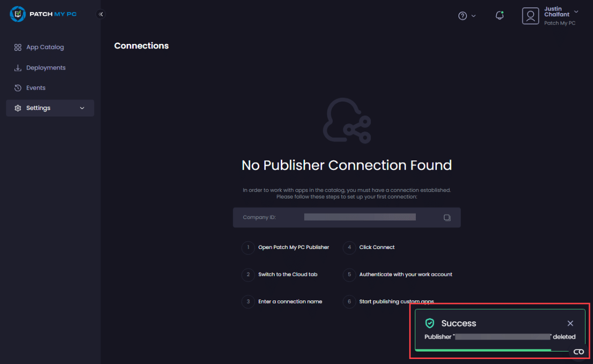Viewport: 593px width, 364px height.
Task: Click the Justin Chalfant user name
Action: tap(556, 11)
